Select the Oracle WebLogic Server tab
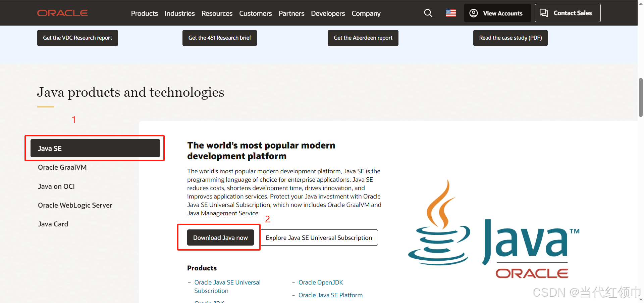Image resolution: width=644 pixels, height=303 pixels. [x=75, y=205]
